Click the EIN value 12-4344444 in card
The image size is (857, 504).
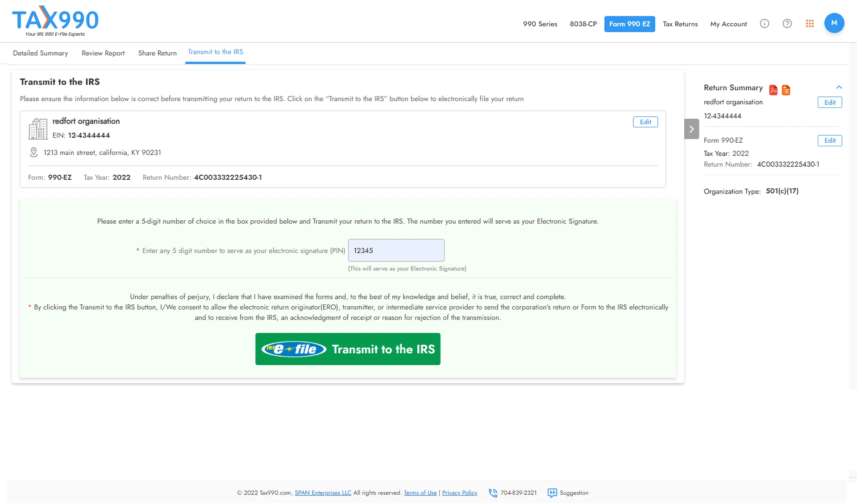[89, 135]
